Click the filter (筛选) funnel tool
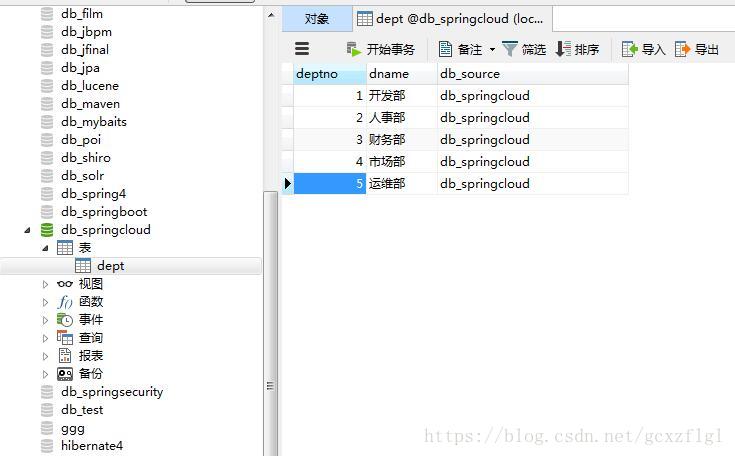The width and height of the screenshot is (735, 456). tap(524, 49)
